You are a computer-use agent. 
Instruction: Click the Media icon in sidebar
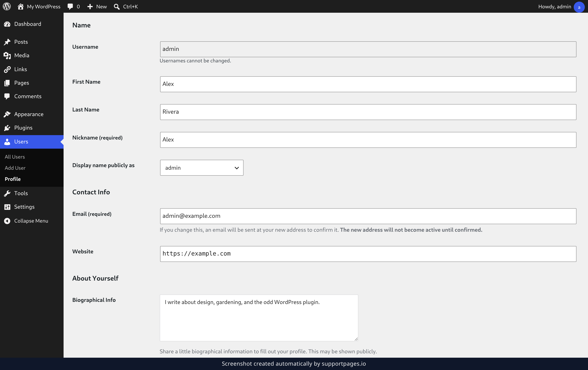[x=7, y=55]
